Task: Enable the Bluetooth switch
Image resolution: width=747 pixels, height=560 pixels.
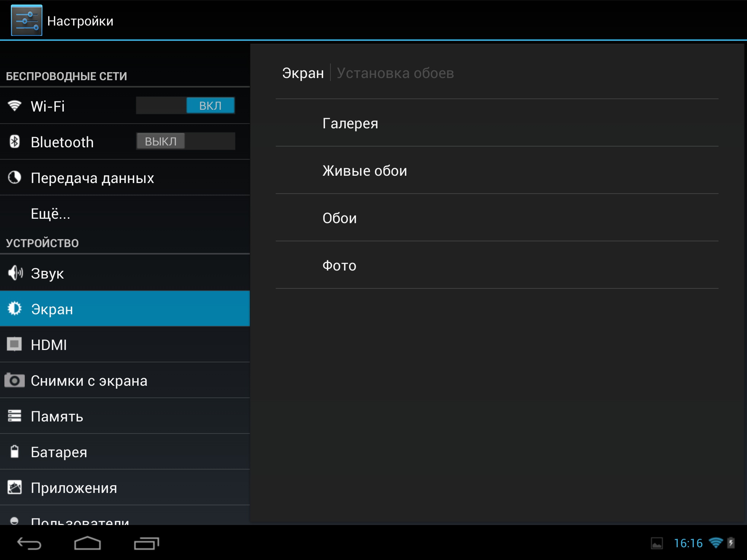Action: [185, 141]
